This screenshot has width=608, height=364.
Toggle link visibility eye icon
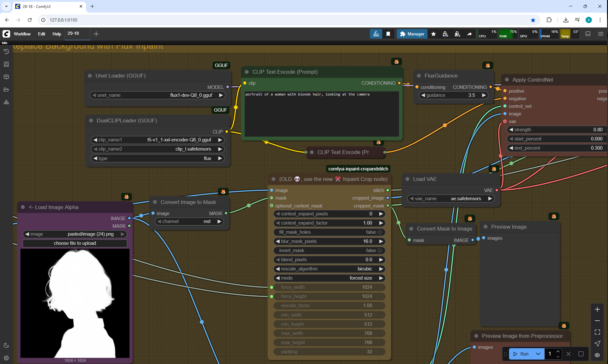click(x=597, y=355)
